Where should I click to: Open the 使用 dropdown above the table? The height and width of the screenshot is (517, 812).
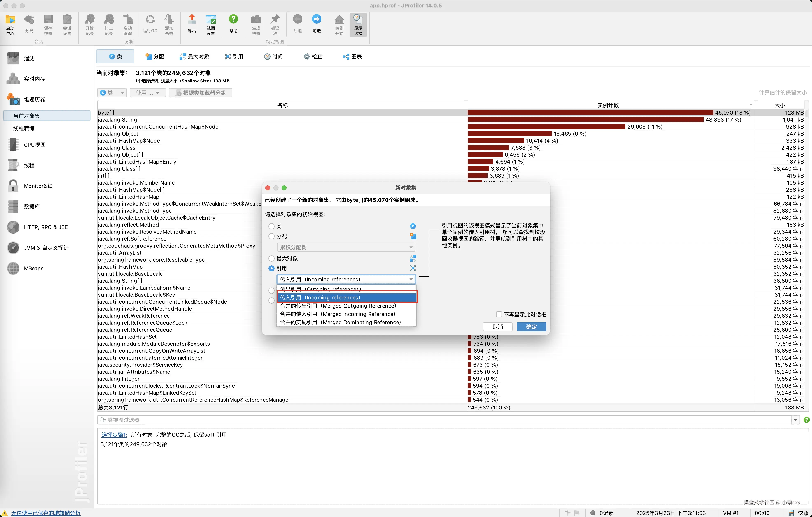[x=147, y=93]
